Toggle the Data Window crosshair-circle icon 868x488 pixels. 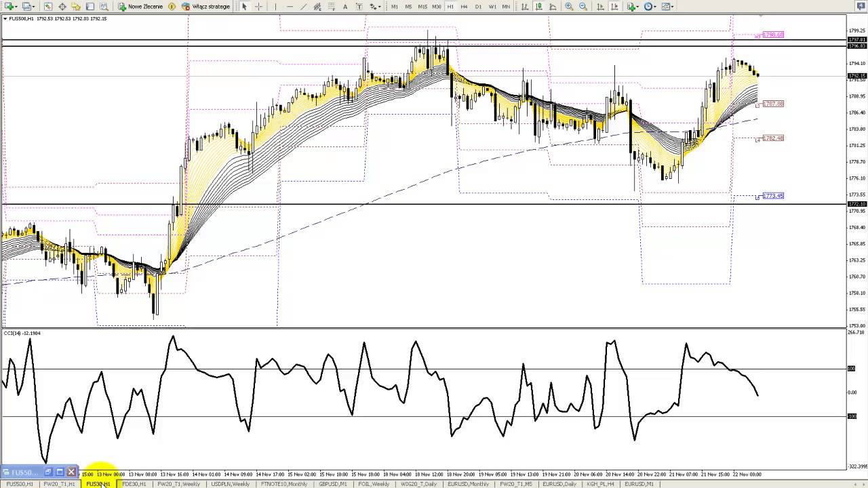click(62, 6)
